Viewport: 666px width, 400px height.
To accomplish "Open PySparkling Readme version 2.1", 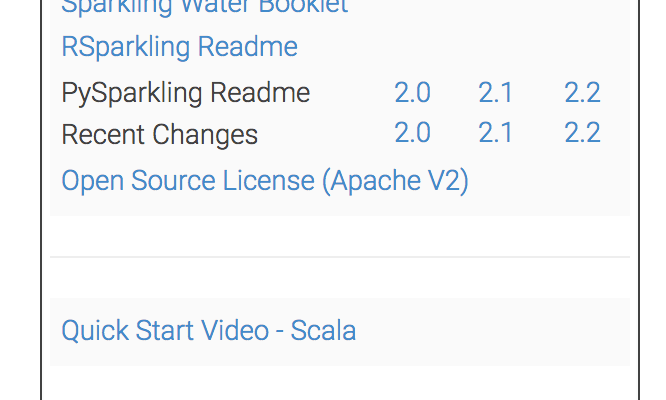I will (x=495, y=93).
